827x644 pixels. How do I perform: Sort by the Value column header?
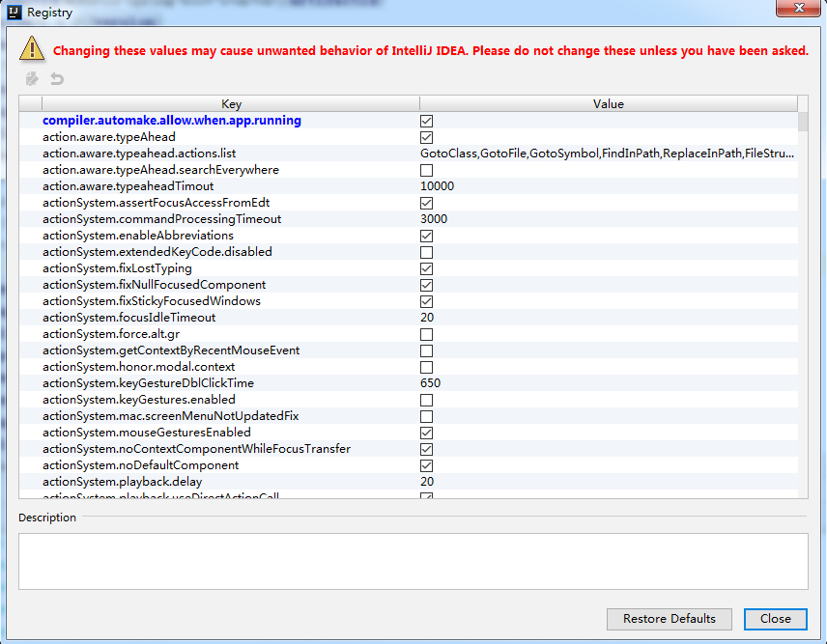coord(608,104)
